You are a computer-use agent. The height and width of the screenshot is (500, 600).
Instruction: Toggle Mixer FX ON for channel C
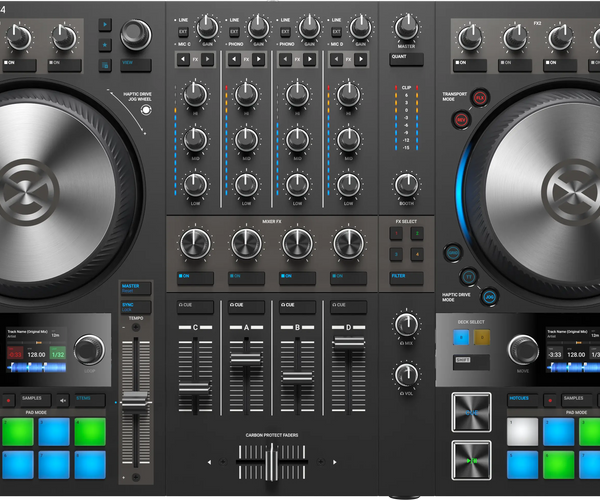[x=195, y=278]
